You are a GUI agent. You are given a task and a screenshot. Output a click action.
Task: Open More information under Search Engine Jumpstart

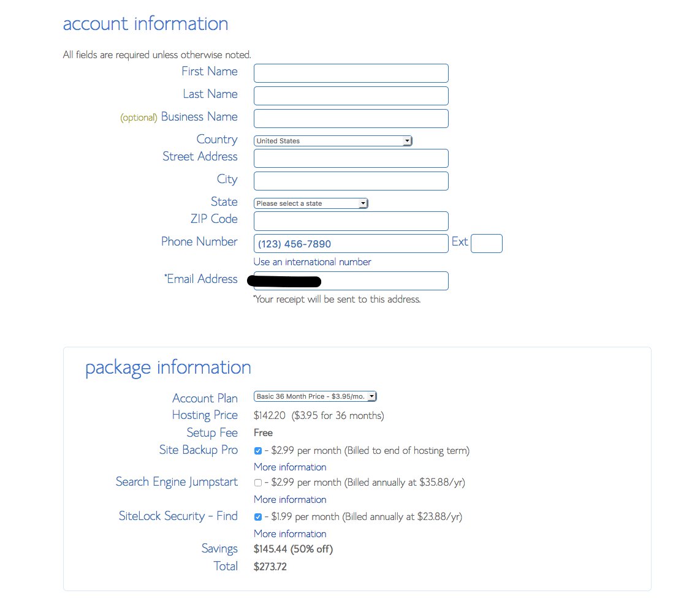(x=290, y=499)
